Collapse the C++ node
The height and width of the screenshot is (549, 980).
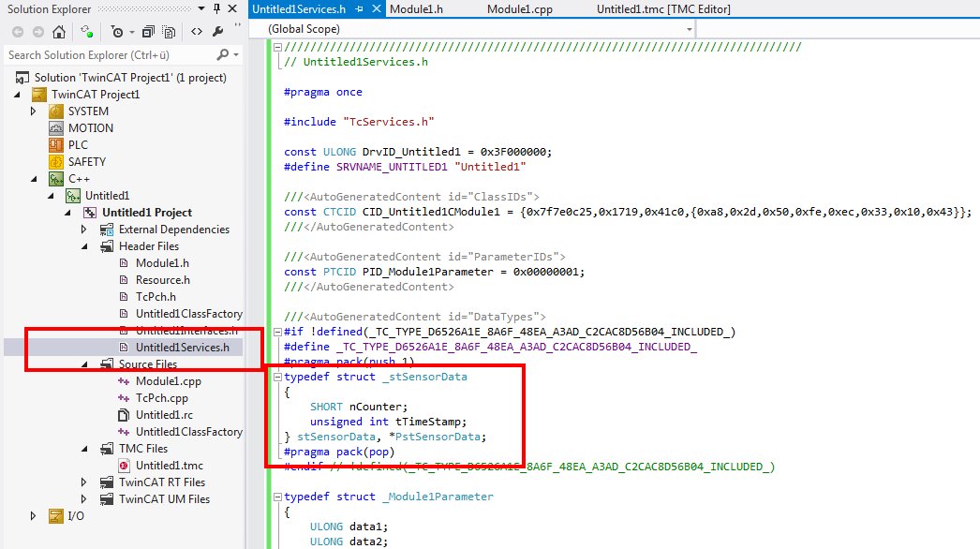34,179
